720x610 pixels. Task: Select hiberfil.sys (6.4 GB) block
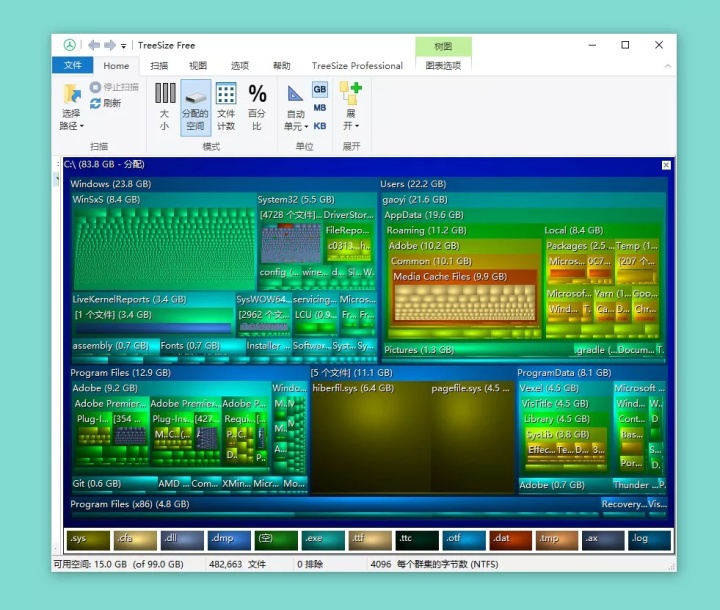(x=370, y=436)
